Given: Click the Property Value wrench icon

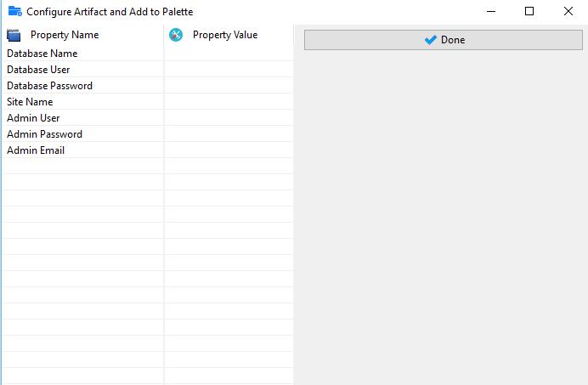Looking at the screenshot, I should [177, 35].
